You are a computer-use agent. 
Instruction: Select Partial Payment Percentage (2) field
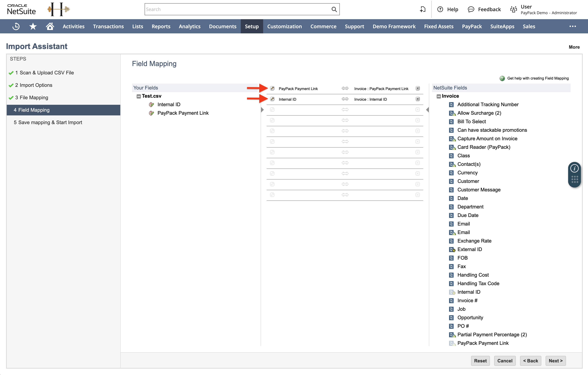pos(492,335)
